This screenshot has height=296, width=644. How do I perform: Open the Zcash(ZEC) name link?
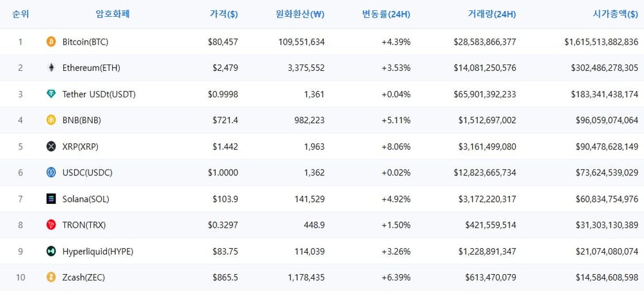pos(84,278)
